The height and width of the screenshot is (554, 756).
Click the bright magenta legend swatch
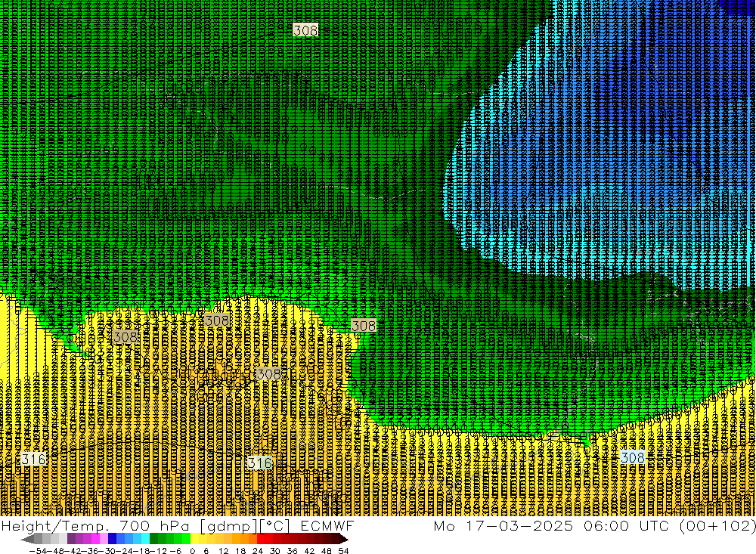pos(96,539)
